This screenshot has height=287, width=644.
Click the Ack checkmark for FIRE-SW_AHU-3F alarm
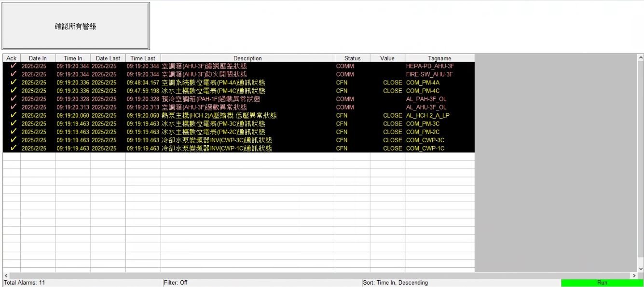pos(13,74)
